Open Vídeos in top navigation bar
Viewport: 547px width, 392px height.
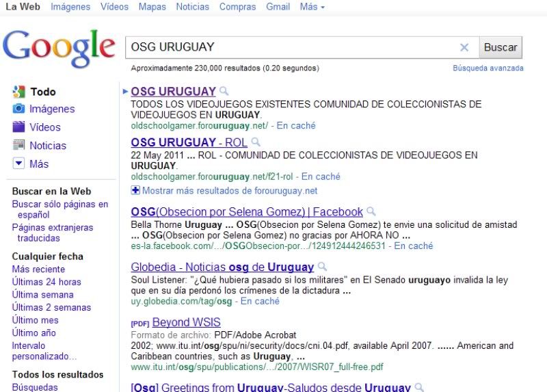tap(114, 7)
